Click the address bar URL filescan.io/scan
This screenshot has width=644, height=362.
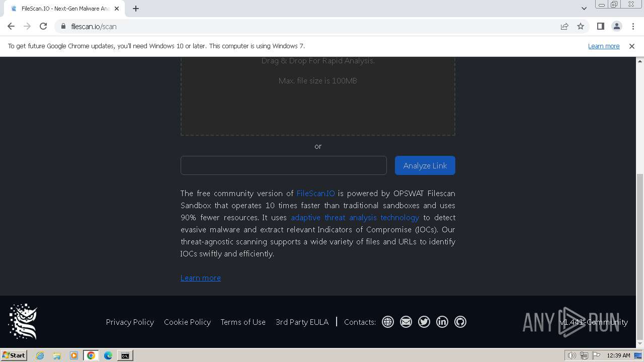pyautogui.click(x=94, y=26)
